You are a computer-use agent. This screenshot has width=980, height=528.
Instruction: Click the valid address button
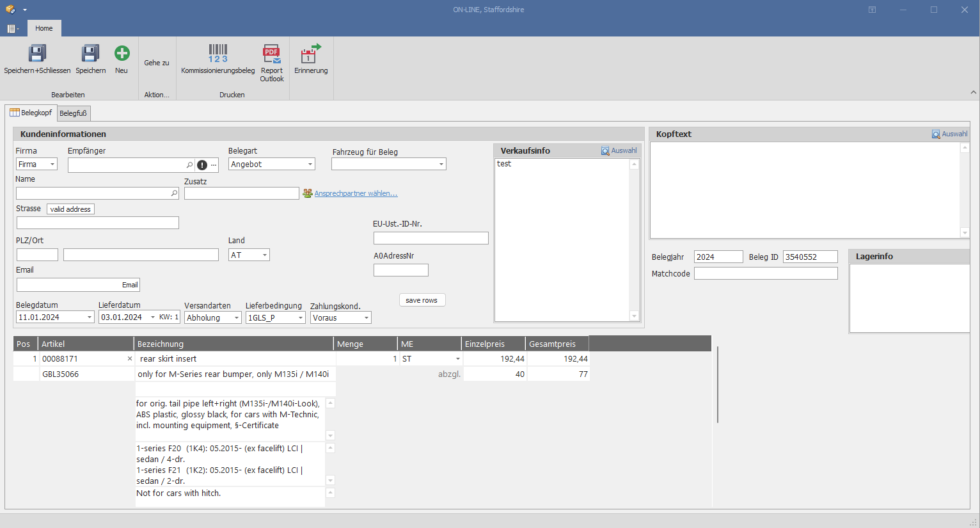click(70, 209)
